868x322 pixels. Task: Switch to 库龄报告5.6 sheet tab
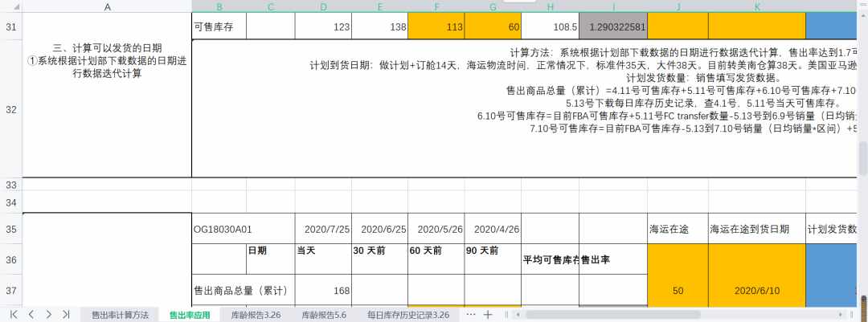(324, 315)
